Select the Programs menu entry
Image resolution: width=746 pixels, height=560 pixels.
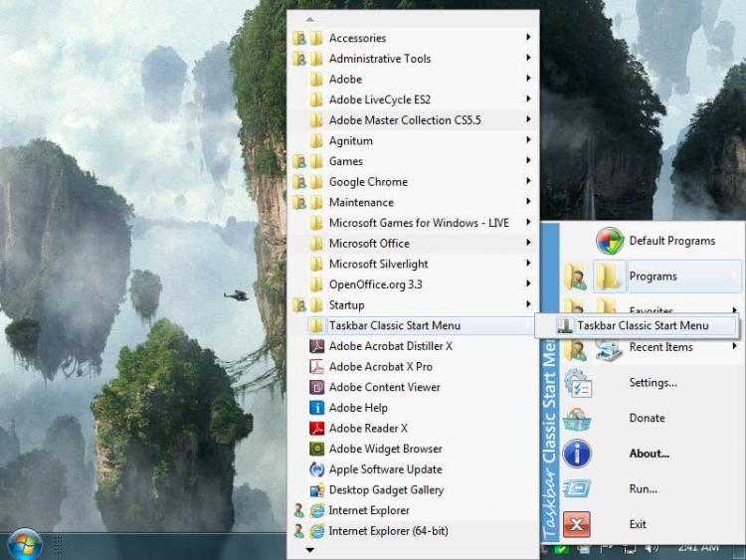(x=684, y=276)
